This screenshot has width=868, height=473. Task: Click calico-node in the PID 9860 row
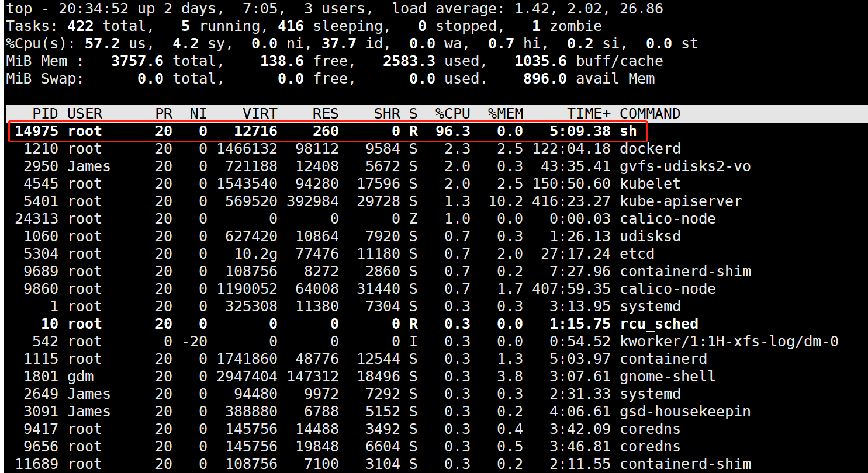click(x=668, y=288)
